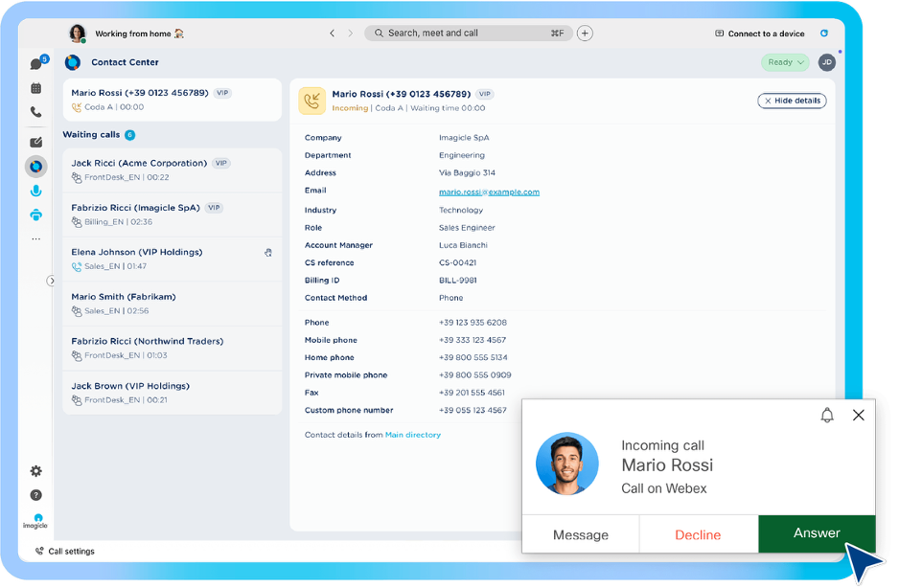This screenshot has width=899, height=588.
Task: Click the bell icon in call notification
Action: pyautogui.click(x=827, y=415)
